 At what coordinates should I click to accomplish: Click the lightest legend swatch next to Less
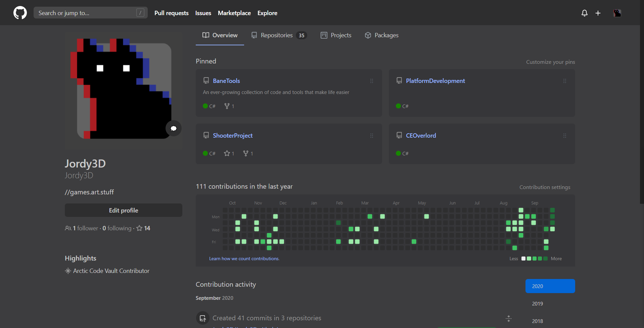[x=523, y=259]
